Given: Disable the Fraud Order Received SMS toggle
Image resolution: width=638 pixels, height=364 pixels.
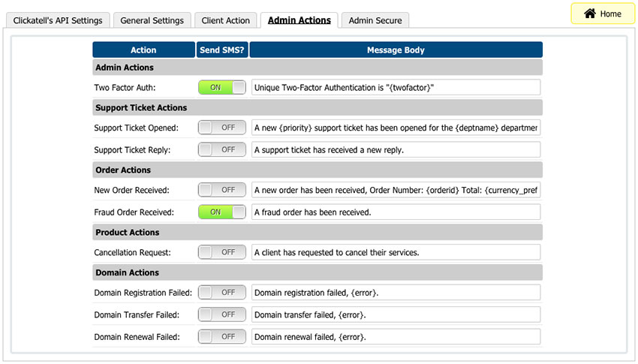Looking at the screenshot, I should pos(221,212).
